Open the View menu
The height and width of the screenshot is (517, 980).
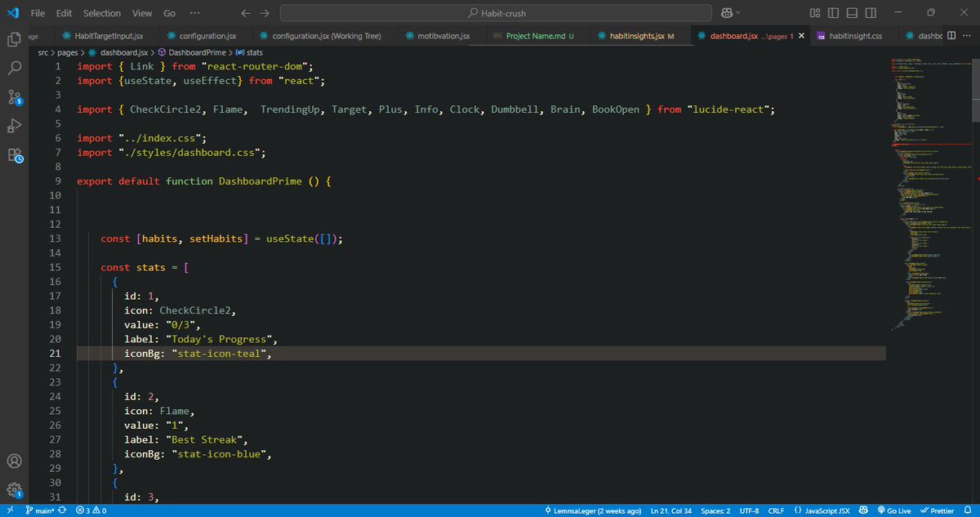tap(142, 13)
